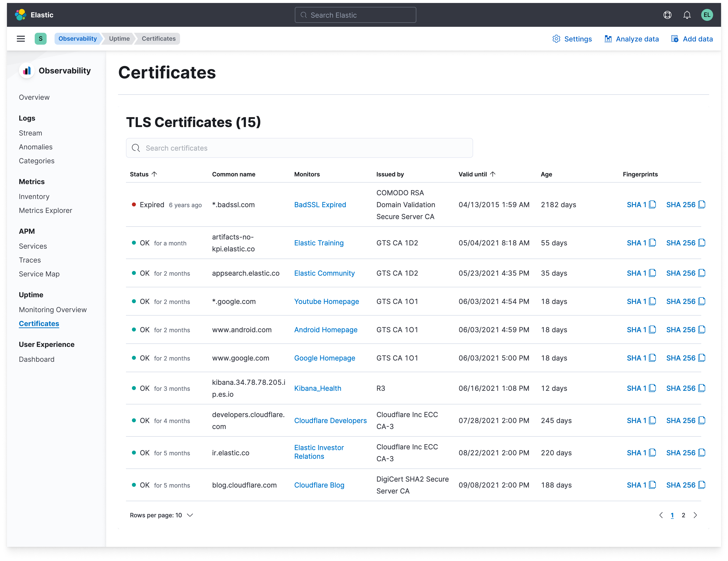
Task: Go to next page with right chevron
Action: [x=695, y=515]
